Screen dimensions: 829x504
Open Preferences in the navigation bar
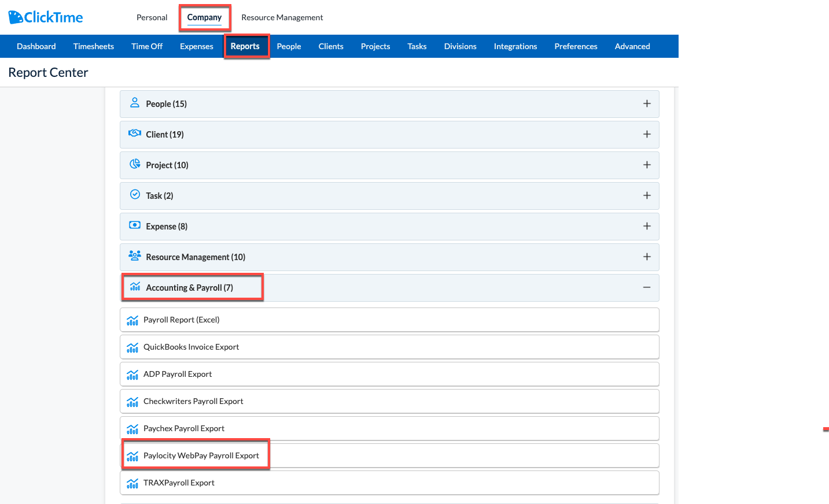(x=576, y=46)
